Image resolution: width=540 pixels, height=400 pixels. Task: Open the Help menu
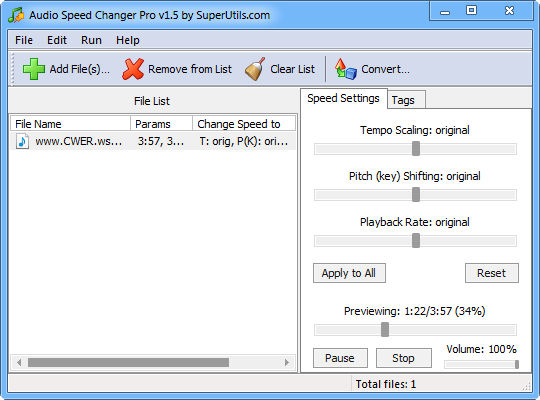pos(128,40)
